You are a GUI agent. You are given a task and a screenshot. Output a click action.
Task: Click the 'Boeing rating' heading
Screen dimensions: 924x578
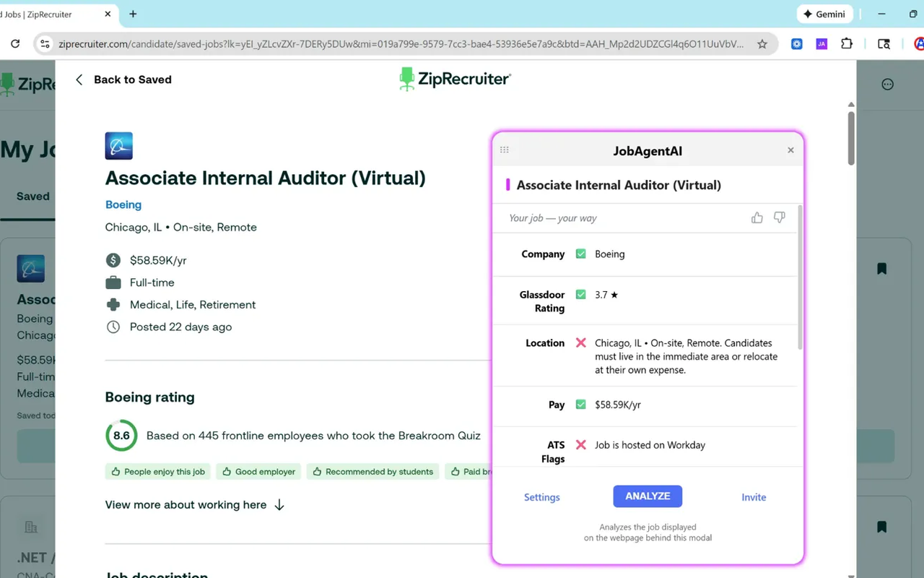click(150, 397)
